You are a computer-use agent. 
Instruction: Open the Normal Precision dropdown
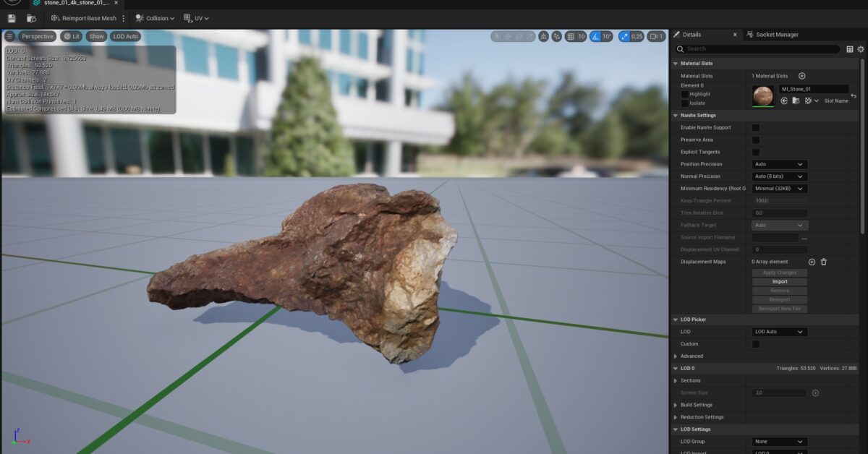[779, 176]
